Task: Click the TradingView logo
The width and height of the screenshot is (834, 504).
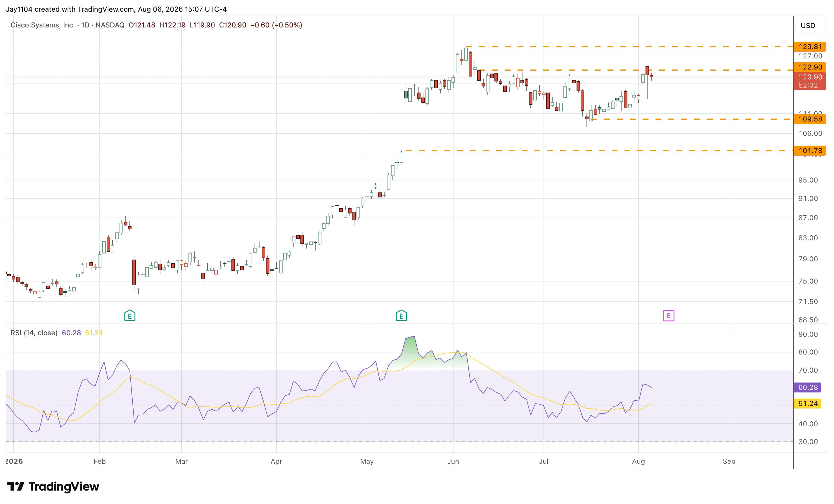Action: 53,486
